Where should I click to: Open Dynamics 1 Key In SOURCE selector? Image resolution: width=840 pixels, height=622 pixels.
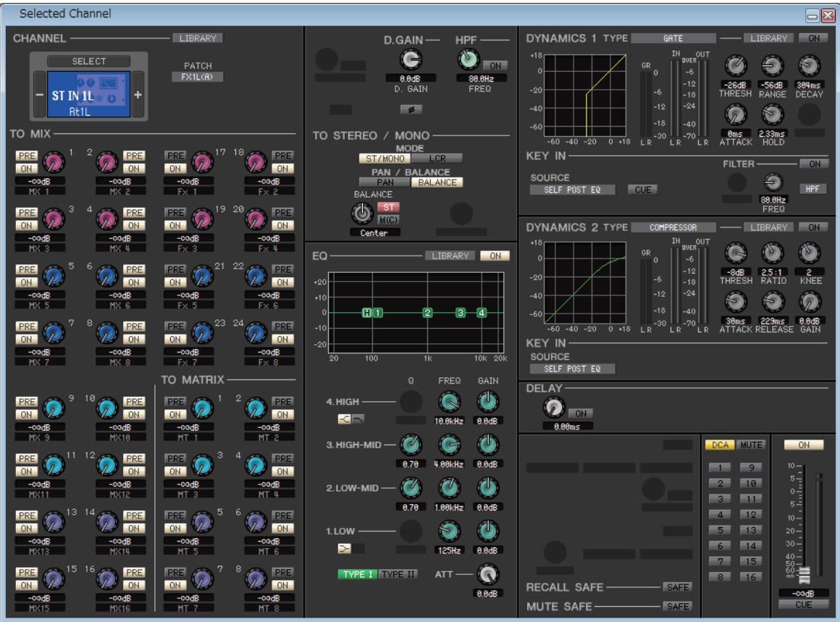572,190
